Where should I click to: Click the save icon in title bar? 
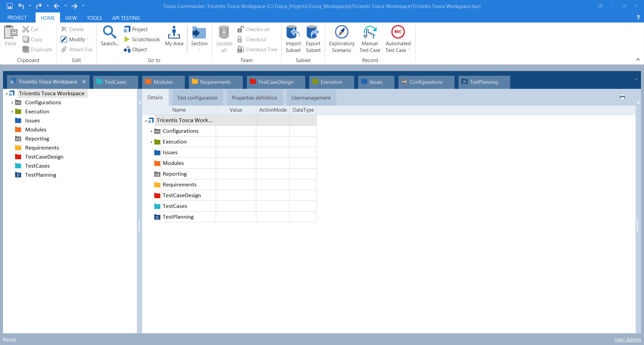point(10,6)
